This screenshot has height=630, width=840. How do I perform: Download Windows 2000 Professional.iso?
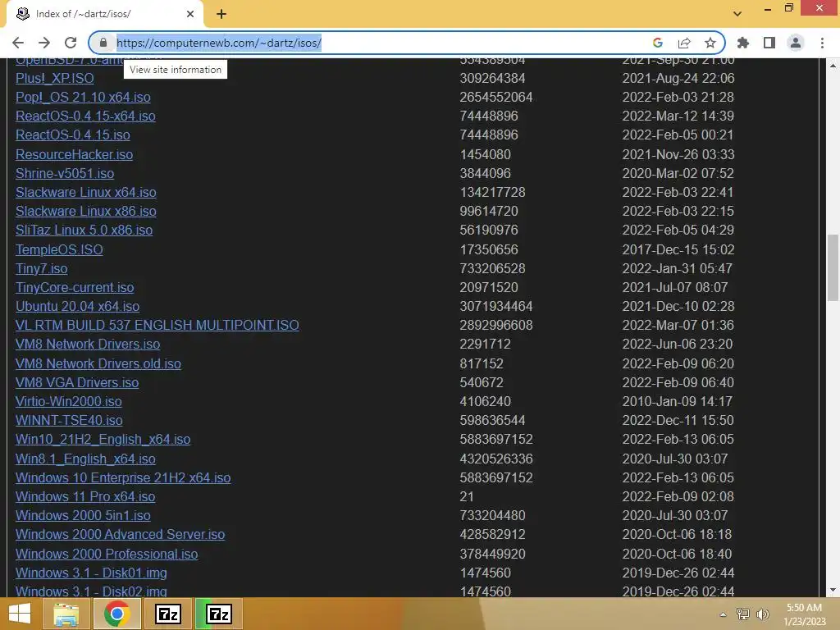107,554
